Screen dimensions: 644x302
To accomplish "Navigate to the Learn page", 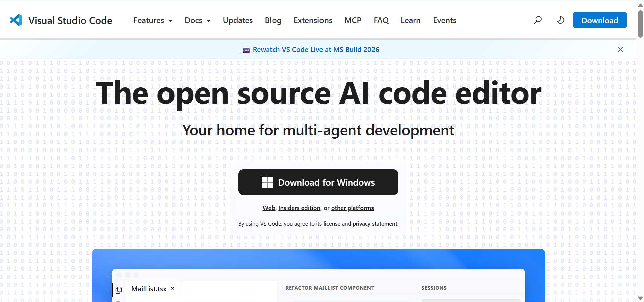I will click(410, 20).
